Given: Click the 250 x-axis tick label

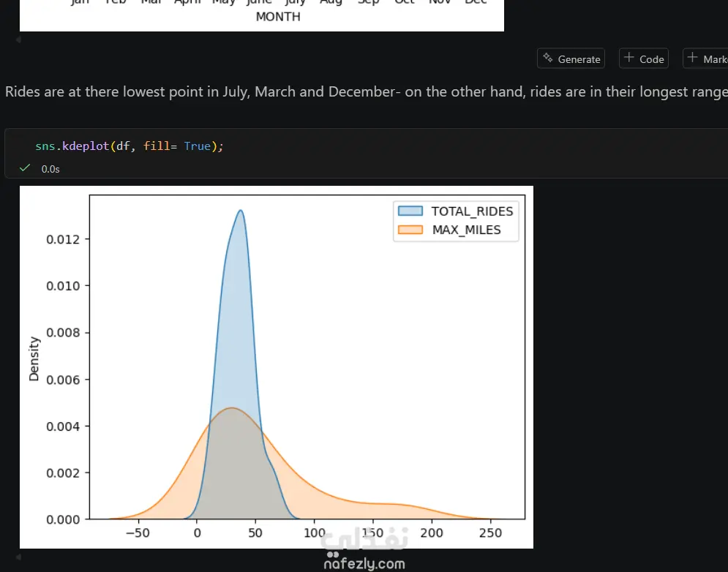Looking at the screenshot, I should click(490, 533).
